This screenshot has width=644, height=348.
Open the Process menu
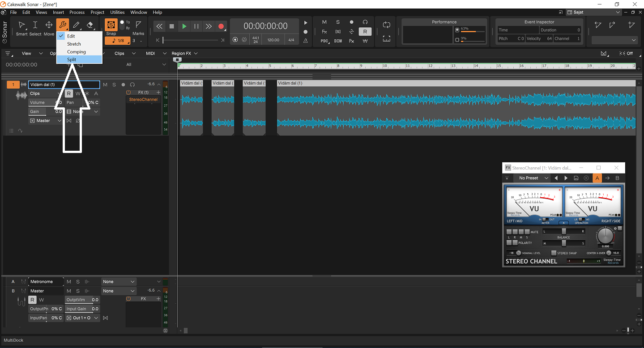tap(77, 12)
